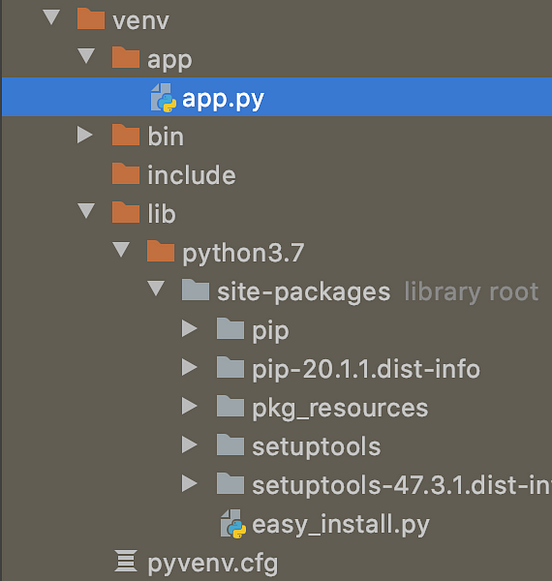This screenshot has width=552, height=581.
Task: Collapse the venv root folder arrow
Action: 51,17
